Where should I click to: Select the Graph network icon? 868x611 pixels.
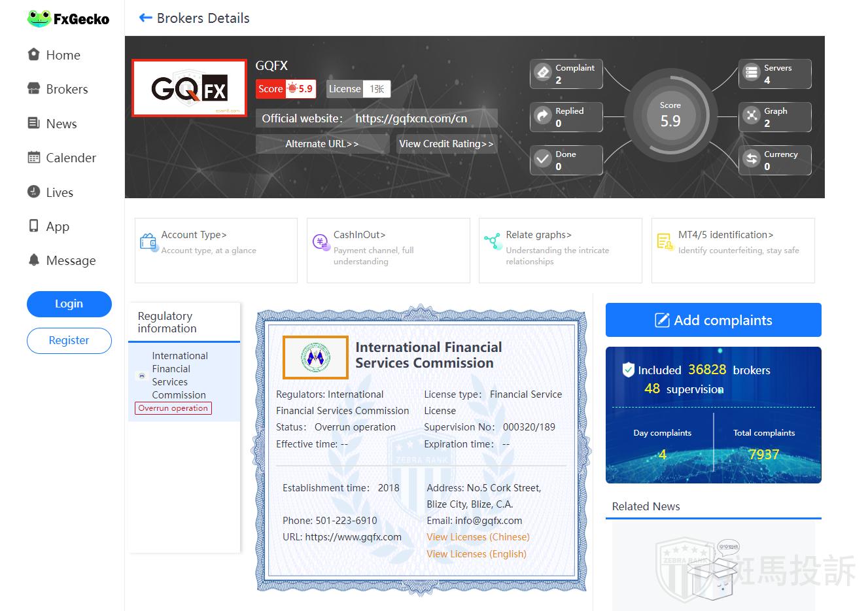(x=752, y=116)
